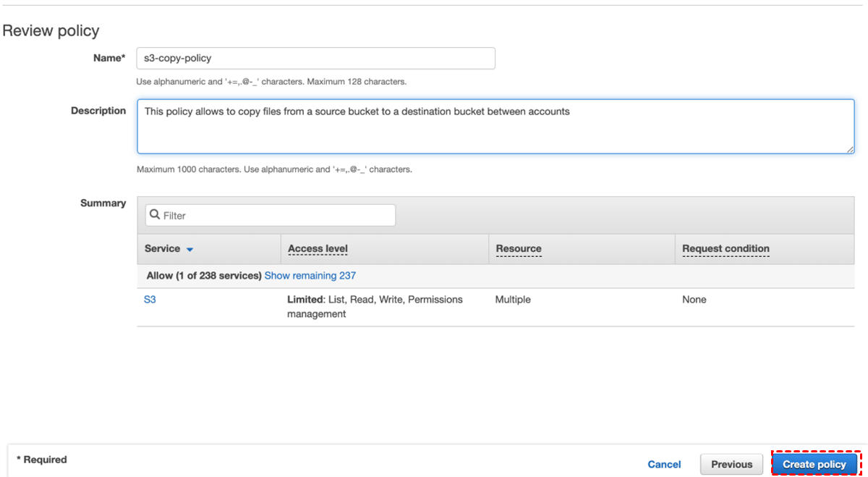Open the S3 service link
Viewport: 868px width, 477px height.
click(x=150, y=300)
